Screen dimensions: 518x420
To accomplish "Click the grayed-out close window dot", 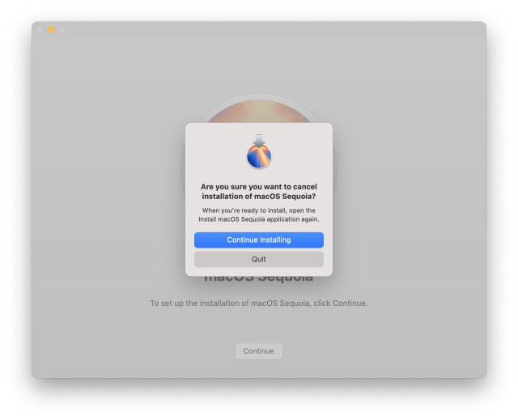I will coord(40,30).
